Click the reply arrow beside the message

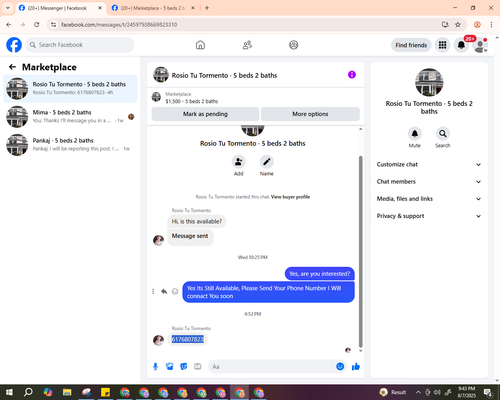(164, 292)
